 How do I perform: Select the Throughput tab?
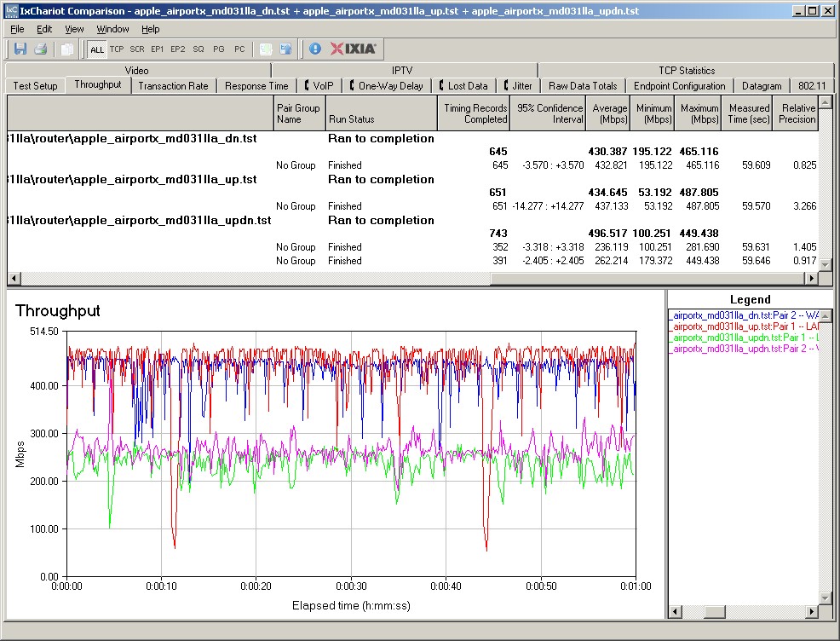coord(98,84)
